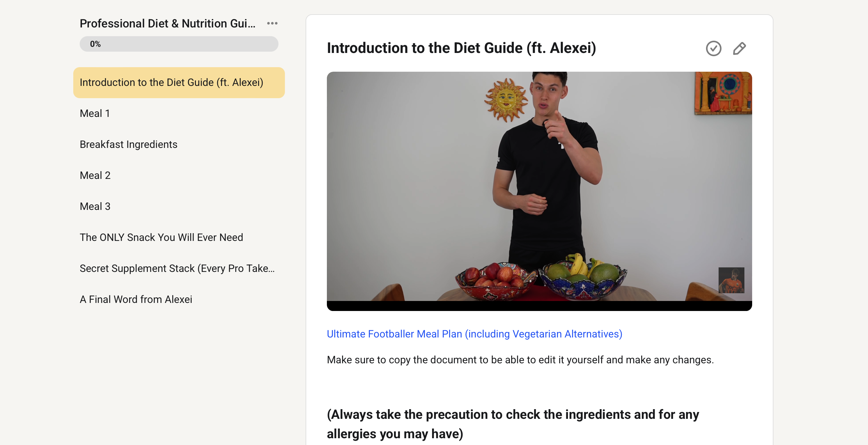Mark lesson complete with checkmark icon
The width and height of the screenshot is (868, 445).
click(713, 48)
